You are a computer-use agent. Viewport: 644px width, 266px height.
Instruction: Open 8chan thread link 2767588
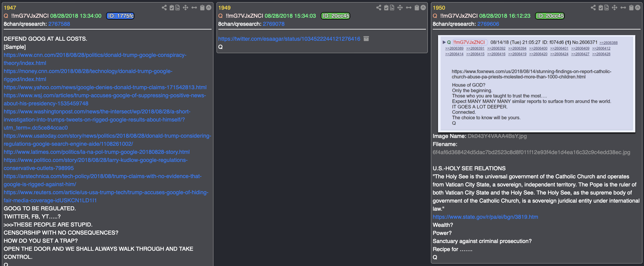(59, 24)
